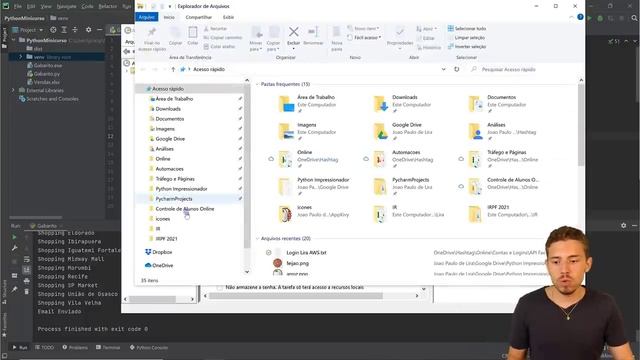The width and height of the screenshot is (640, 360).
Task: Click Collapse All icon in Project panel
Action: [x=75, y=30]
